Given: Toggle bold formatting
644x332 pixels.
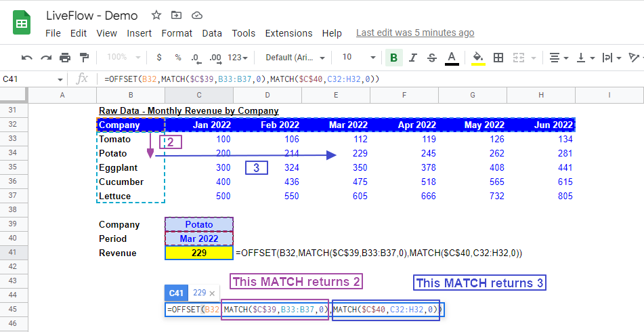Looking at the screenshot, I should point(393,58).
